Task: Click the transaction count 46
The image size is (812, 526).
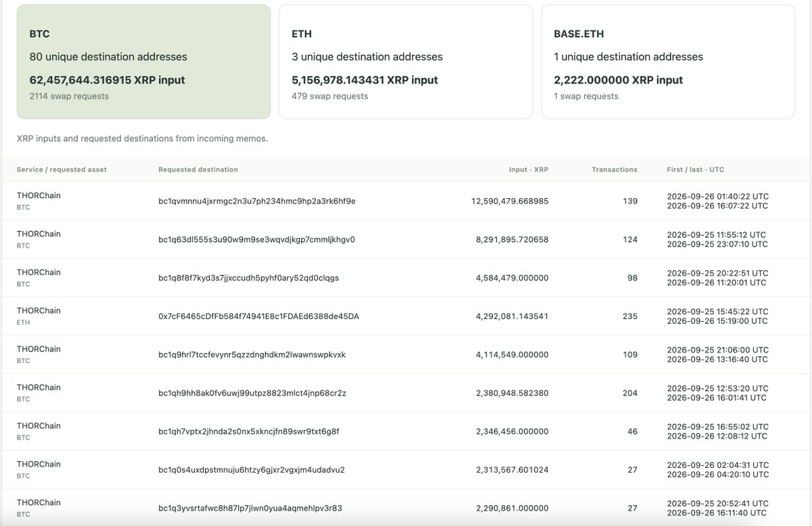Action: point(632,431)
